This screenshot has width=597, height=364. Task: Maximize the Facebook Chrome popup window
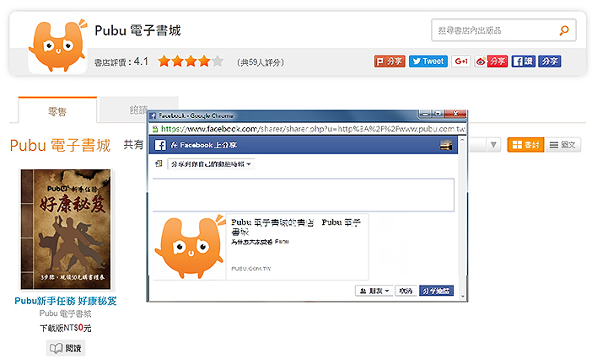pyautogui.click(x=438, y=114)
